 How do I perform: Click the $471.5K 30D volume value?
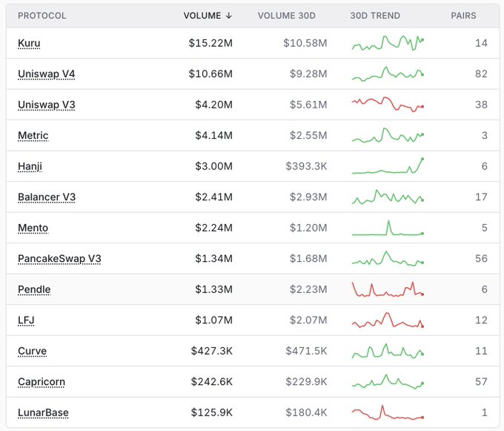pos(306,351)
